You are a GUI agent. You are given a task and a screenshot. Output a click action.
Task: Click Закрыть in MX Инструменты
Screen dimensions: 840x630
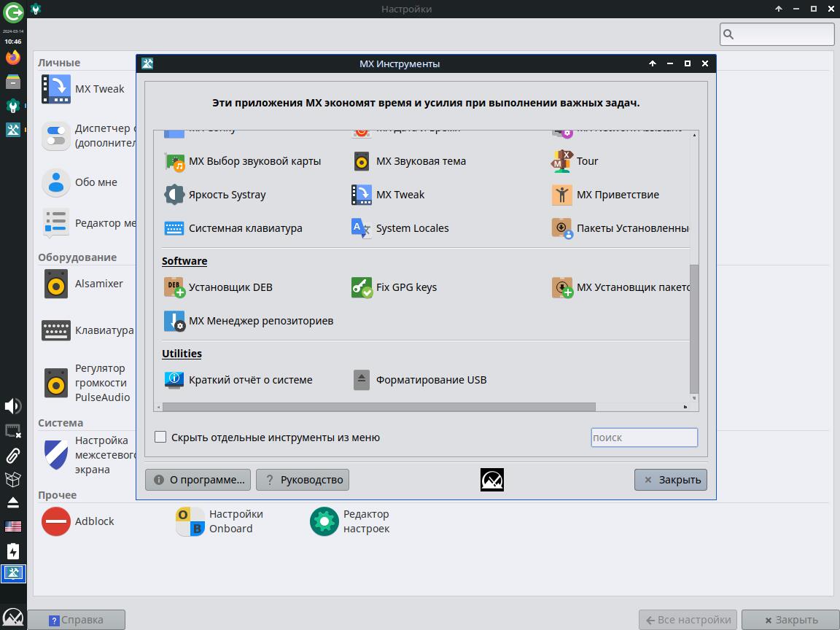(671, 480)
